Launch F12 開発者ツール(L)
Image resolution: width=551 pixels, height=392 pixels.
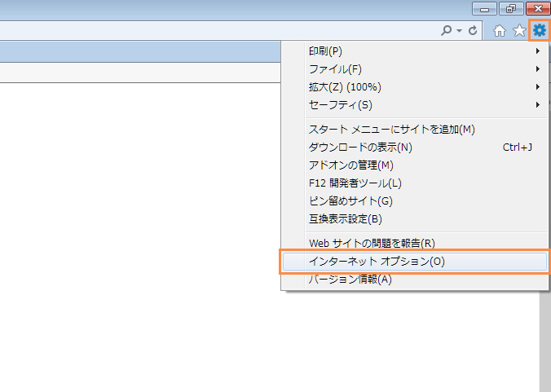point(355,183)
